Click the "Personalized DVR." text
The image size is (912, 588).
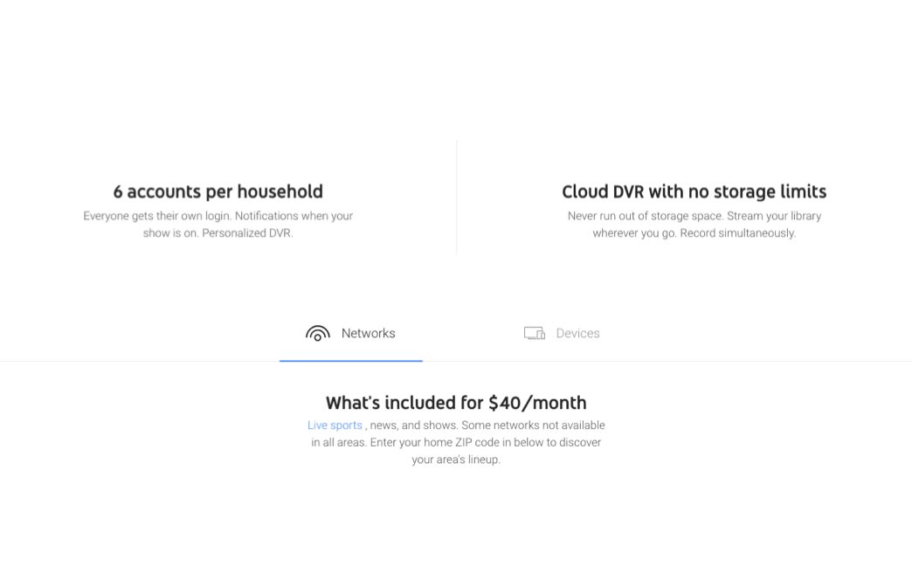[247, 233]
